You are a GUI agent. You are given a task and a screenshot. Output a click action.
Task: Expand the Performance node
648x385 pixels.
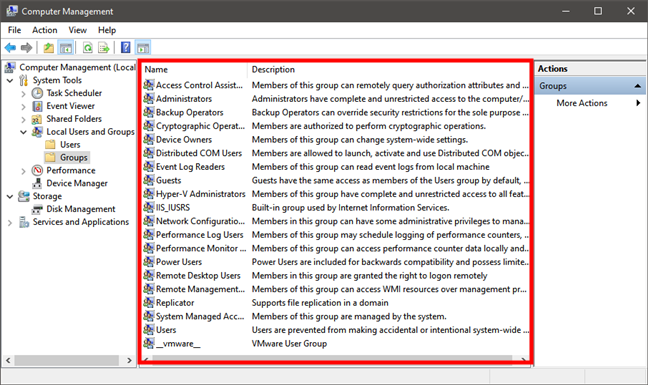pos(24,171)
